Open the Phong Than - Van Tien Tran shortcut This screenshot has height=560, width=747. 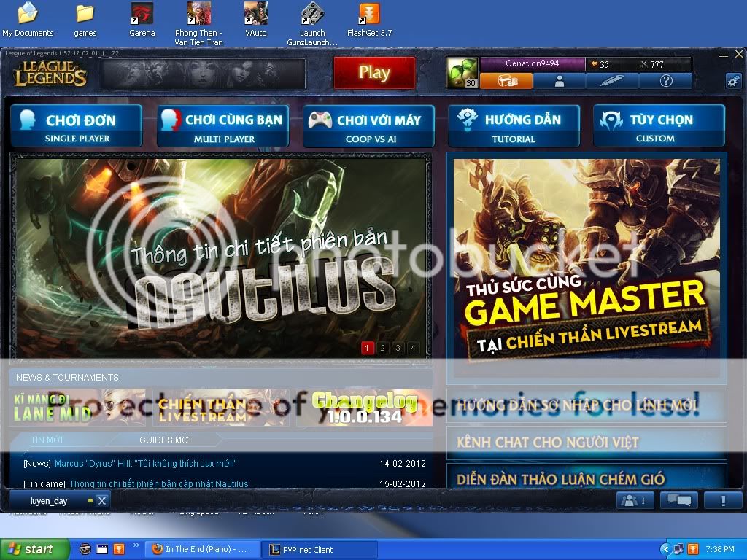coord(198,24)
